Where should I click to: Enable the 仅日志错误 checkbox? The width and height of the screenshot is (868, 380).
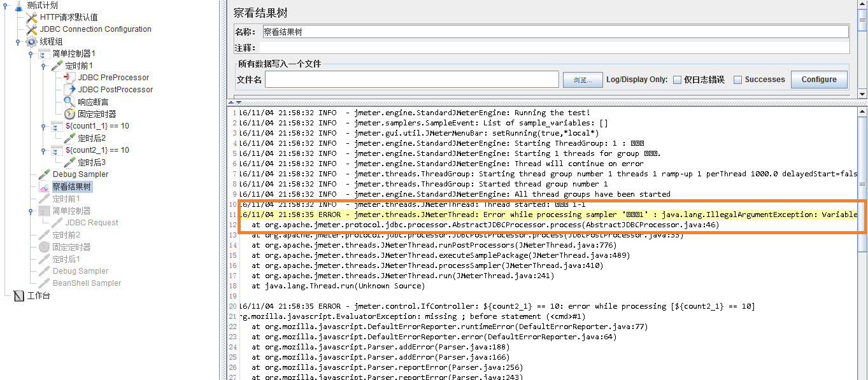pyautogui.click(x=678, y=80)
